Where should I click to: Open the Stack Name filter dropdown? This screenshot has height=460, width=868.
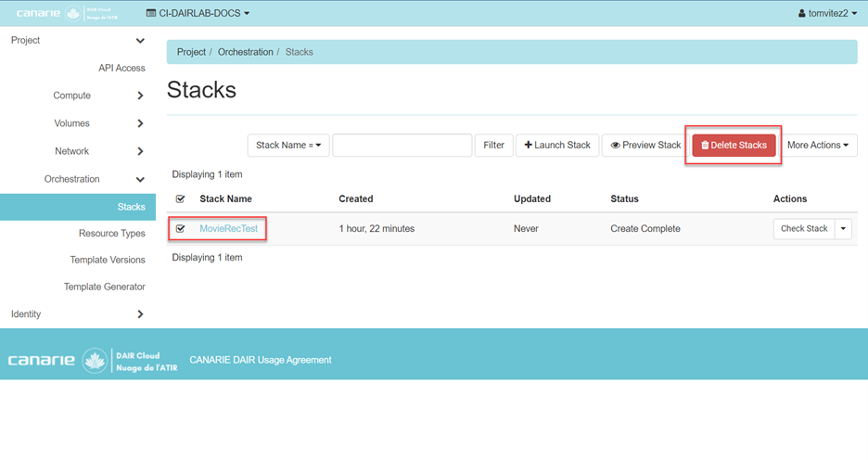tap(287, 146)
